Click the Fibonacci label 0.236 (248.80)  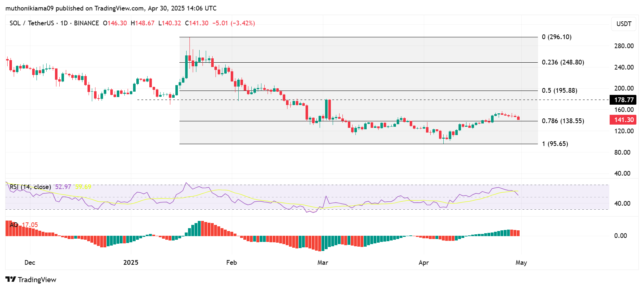tap(563, 62)
